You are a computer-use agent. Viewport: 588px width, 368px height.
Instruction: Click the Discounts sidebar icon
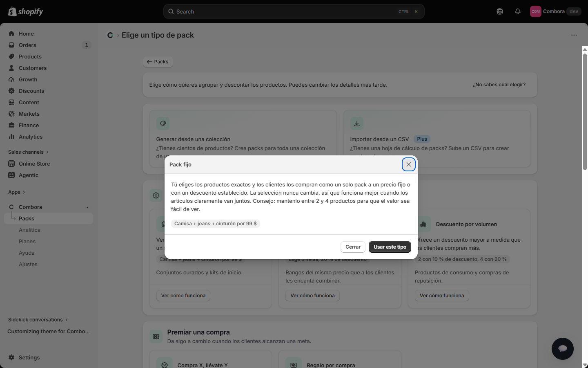pyautogui.click(x=11, y=91)
